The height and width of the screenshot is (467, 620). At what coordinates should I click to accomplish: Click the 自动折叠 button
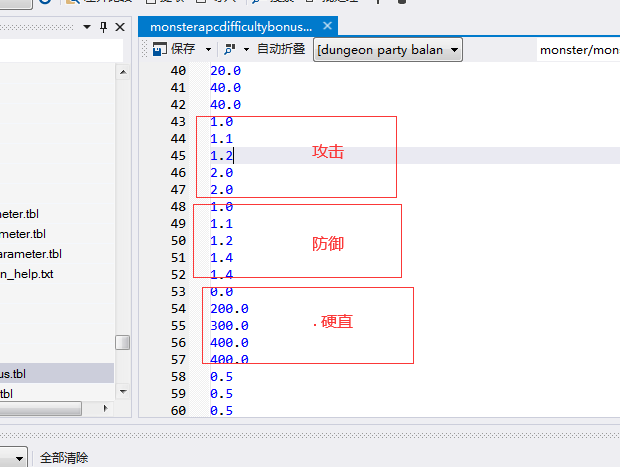(283, 49)
